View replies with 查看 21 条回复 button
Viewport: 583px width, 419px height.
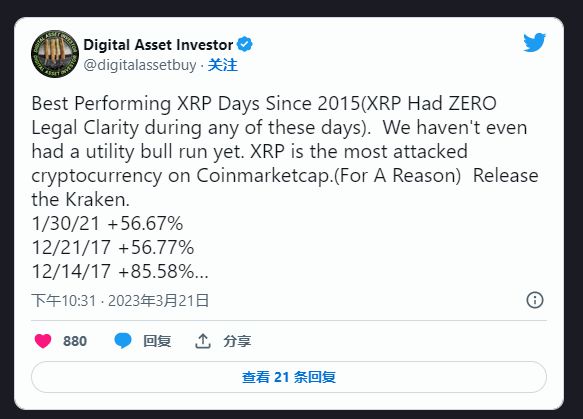tap(289, 377)
